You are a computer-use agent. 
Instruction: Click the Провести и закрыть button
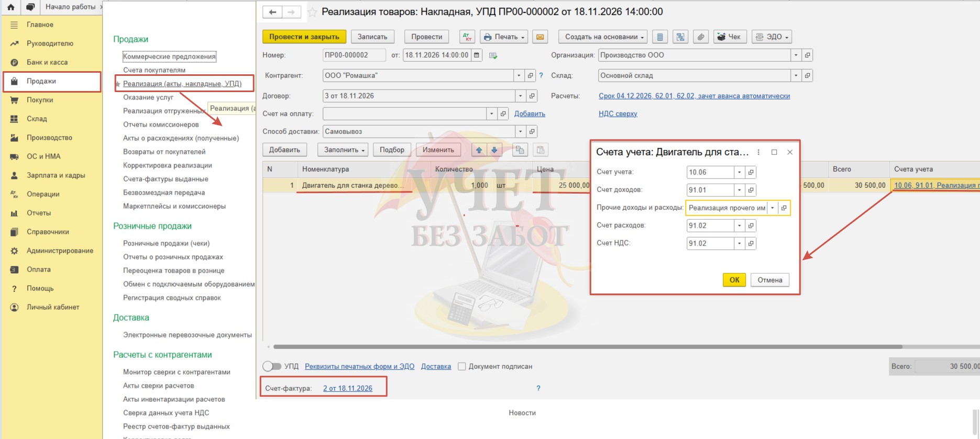pos(304,37)
